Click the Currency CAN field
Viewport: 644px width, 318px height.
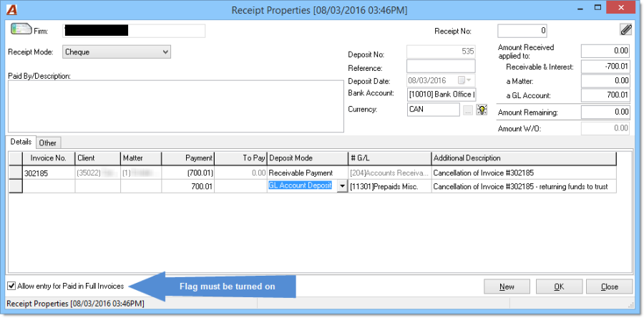click(434, 110)
